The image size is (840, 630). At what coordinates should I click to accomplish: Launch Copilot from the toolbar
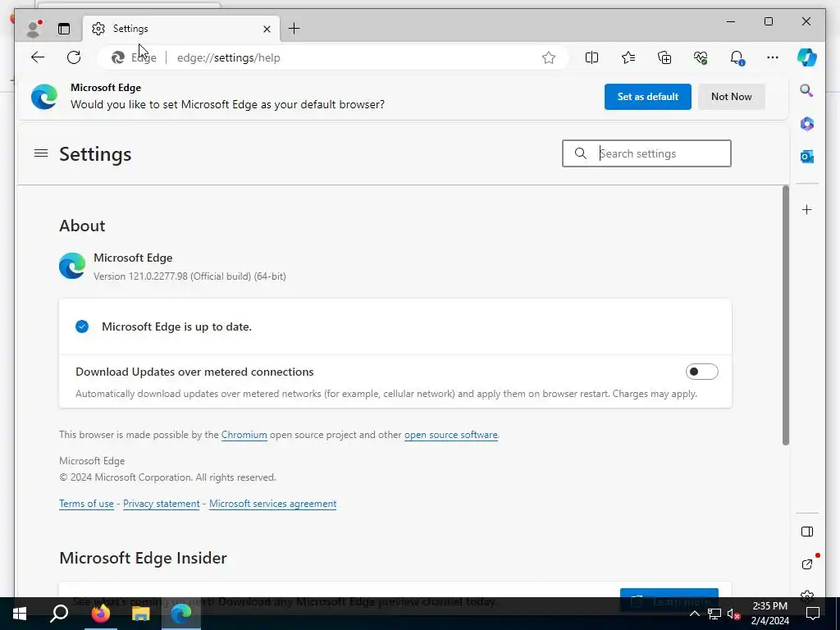tap(807, 57)
